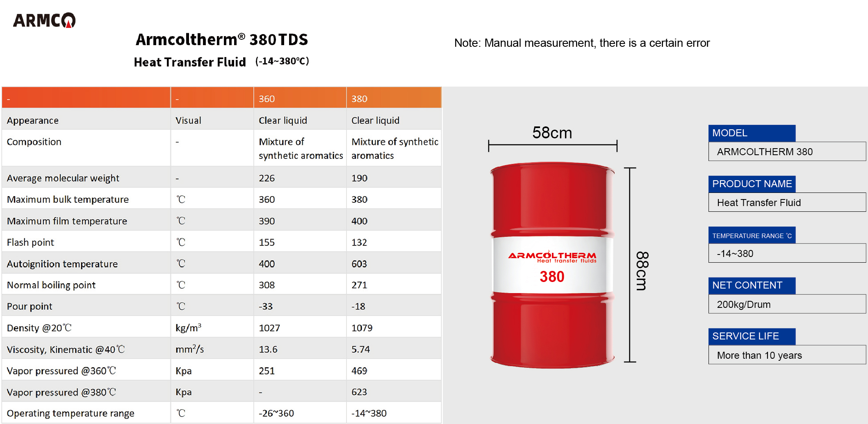The width and height of the screenshot is (868, 424).
Task: Click density value '1079'
Action: point(362,328)
